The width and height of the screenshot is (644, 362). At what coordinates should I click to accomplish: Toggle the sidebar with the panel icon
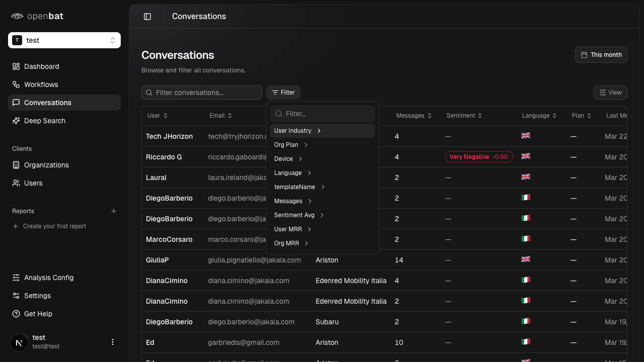[x=147, y=16]
